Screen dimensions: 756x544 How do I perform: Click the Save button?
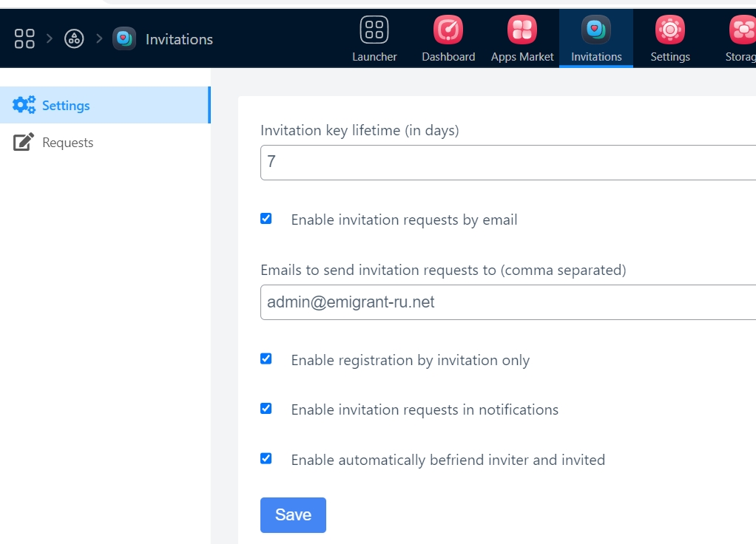pos(293,515)
